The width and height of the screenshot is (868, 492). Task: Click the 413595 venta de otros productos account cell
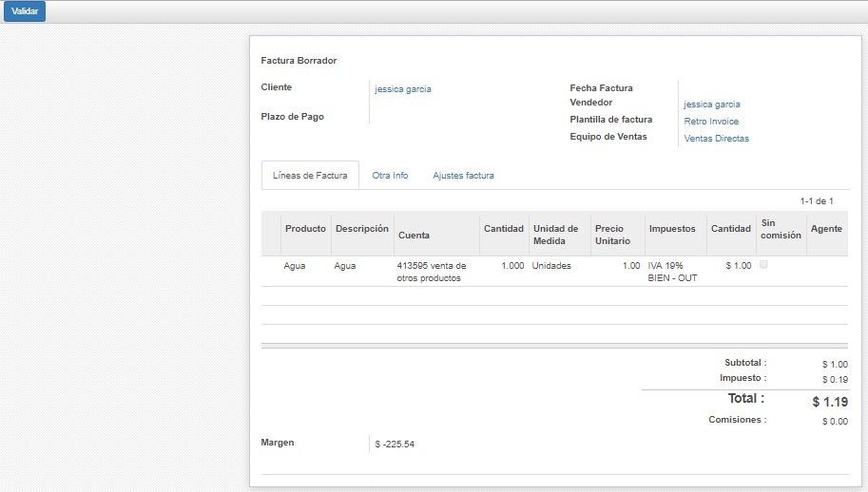click(431, 272)
